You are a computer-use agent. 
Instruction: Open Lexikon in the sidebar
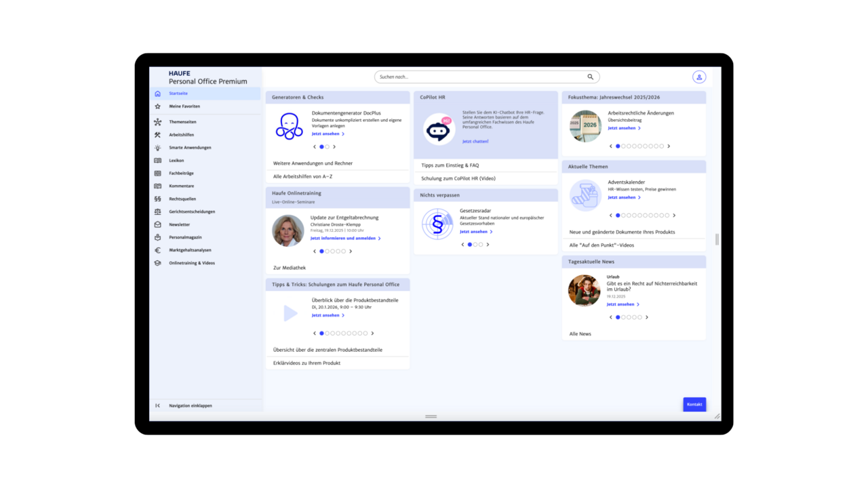pos(176,161)
